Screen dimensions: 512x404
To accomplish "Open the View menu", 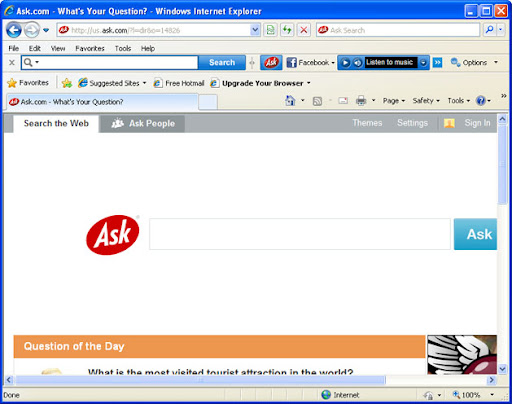I will 58,48.
